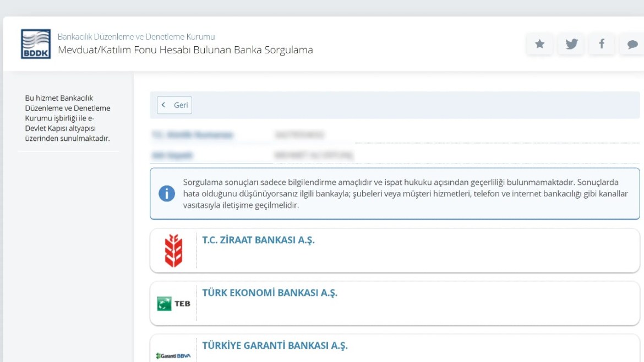Click the sidebar e-Devlet Kapısı service description

(68, 118)
